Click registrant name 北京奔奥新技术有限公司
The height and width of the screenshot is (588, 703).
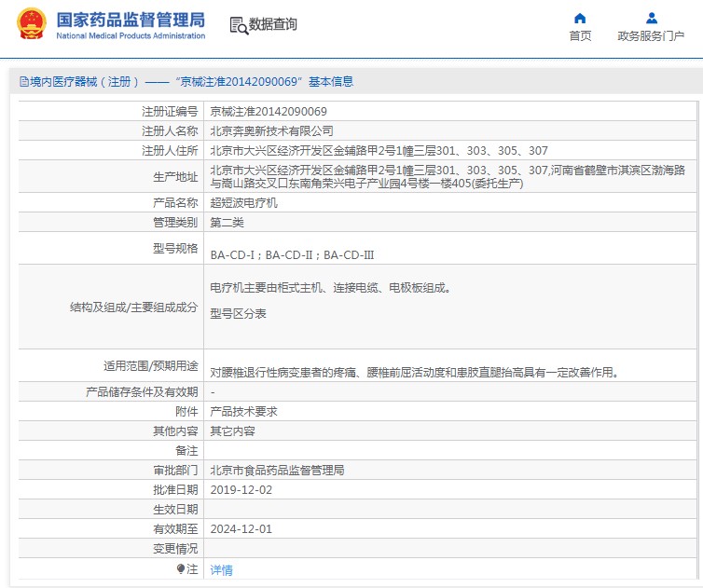click(271, 130)
